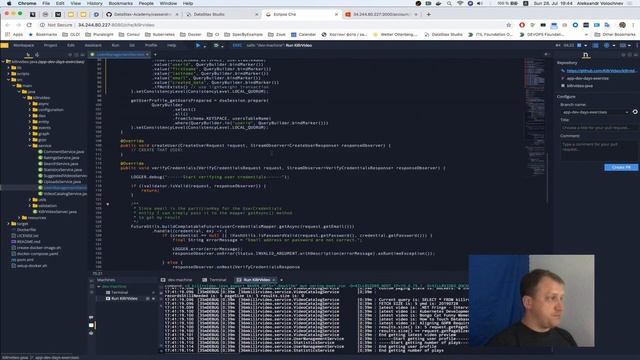Image resolution: width=640 pixels, height=360 pixels.
Task: Expand the configuration folder
Action: (x=30, y=110)
